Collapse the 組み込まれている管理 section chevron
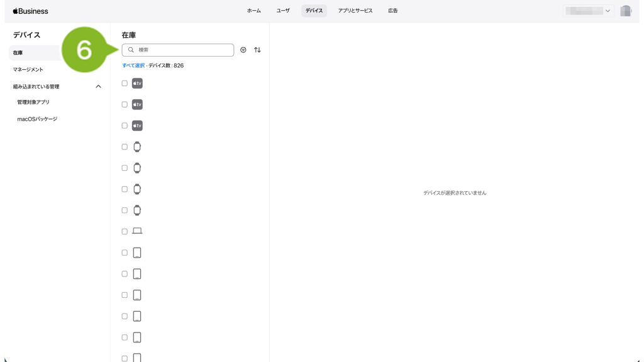Image resolution: width=644 pixels, height=362 pixels. [98, 87]
